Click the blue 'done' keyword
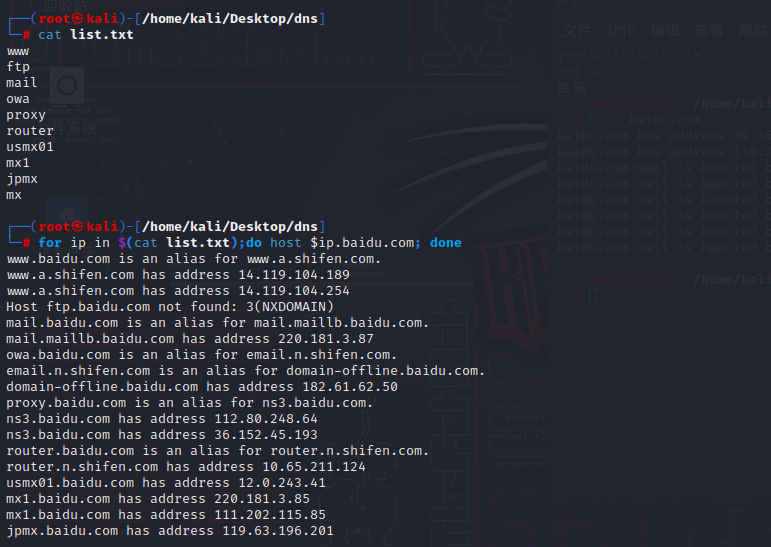 (x=445, y=243)
